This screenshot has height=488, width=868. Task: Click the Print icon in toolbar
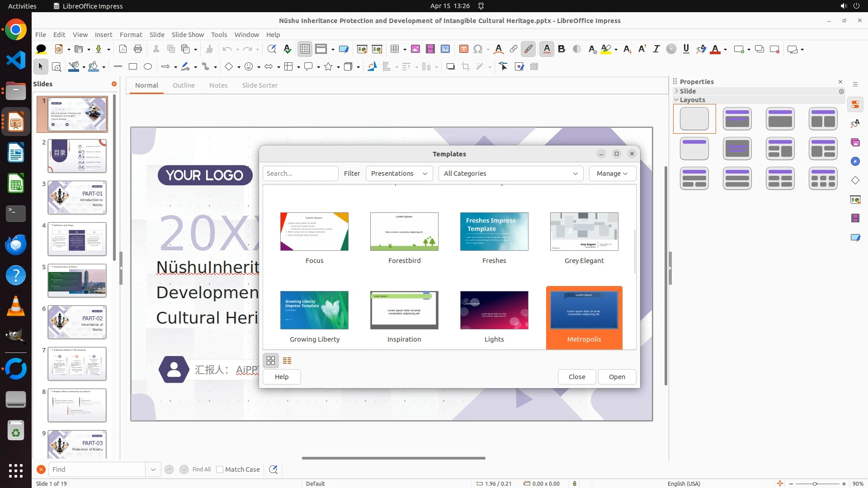click(138, 49)
